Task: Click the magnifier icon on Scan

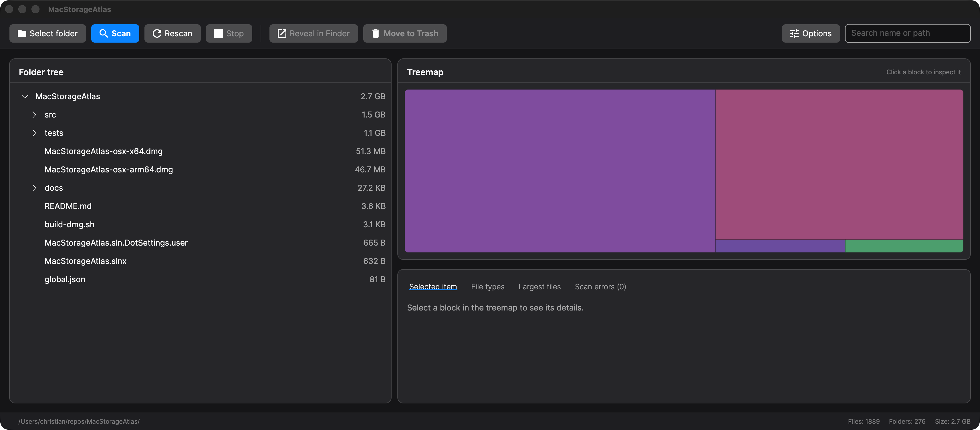Action: click(104, 33)
